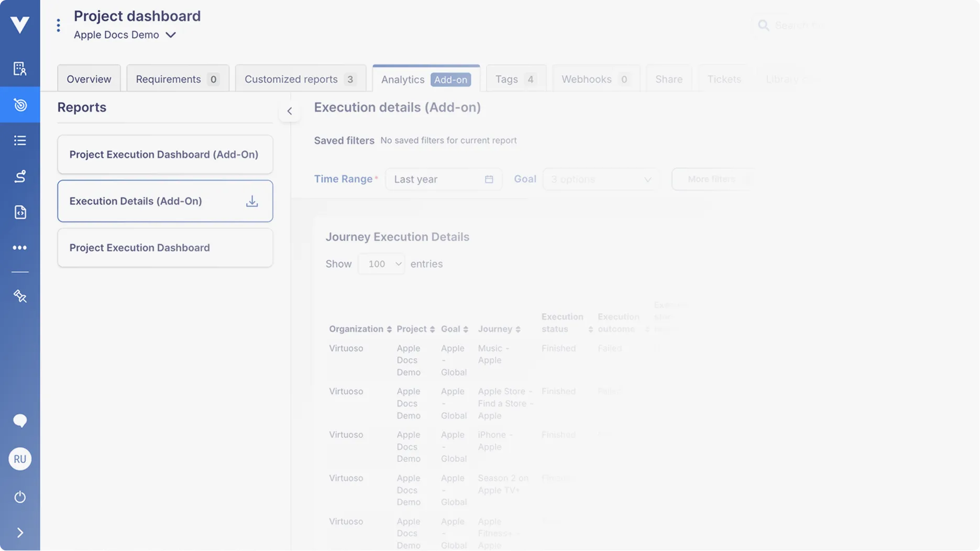The height and width of the screenshot is (551, 980).
Task: Click the Season 2 on Apple TV+ journey
Action: pyautogui.click(x=503, y=484)
